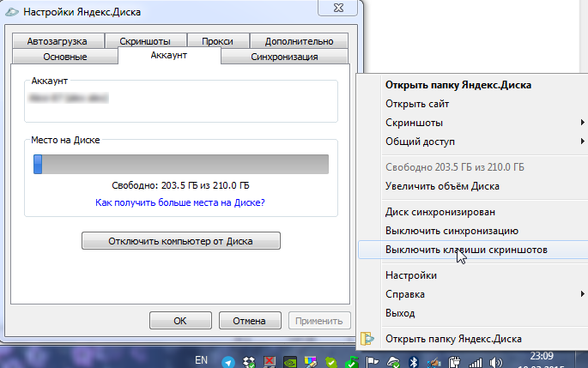This screenshot has height=368, width=588.
Task: Expand the Общий доступ submenu arrow
Action: [x=582, y=141]
